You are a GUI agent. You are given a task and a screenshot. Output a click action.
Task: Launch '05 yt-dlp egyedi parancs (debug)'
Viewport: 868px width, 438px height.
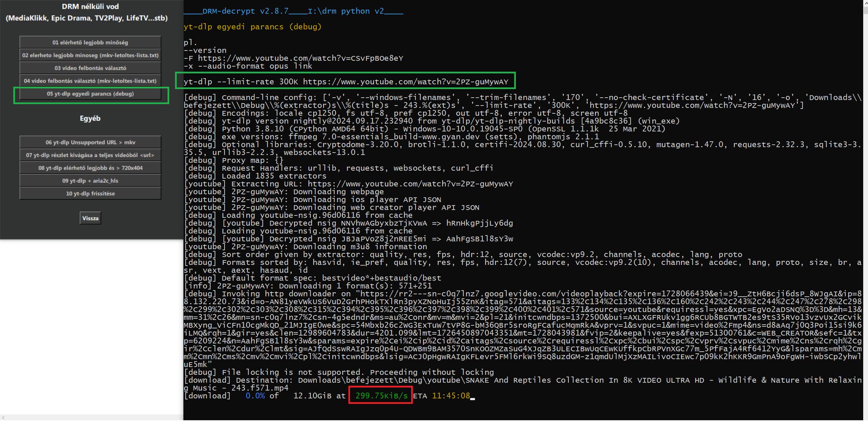(x=90, y=94)
